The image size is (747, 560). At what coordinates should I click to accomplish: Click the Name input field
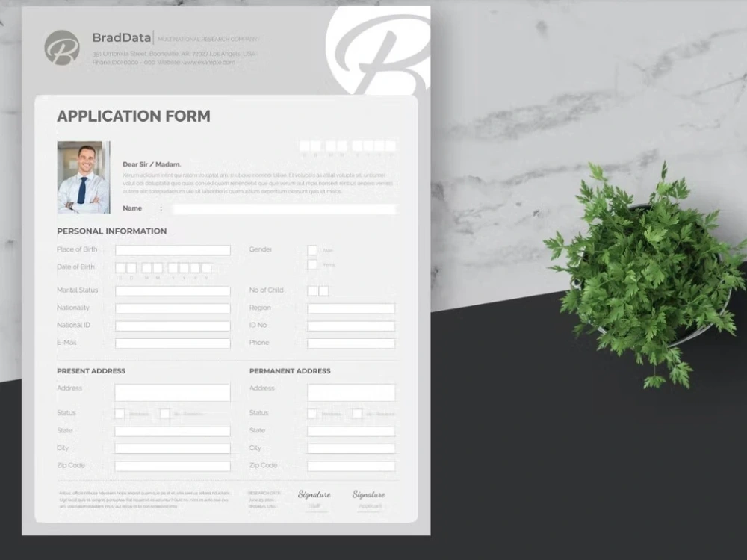click(282, 208)
